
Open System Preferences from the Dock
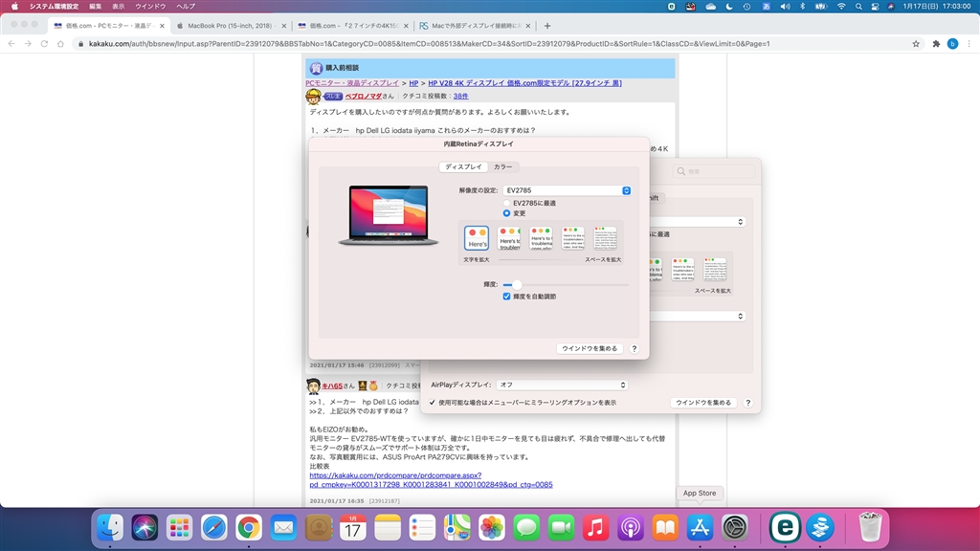click(735, 527)
